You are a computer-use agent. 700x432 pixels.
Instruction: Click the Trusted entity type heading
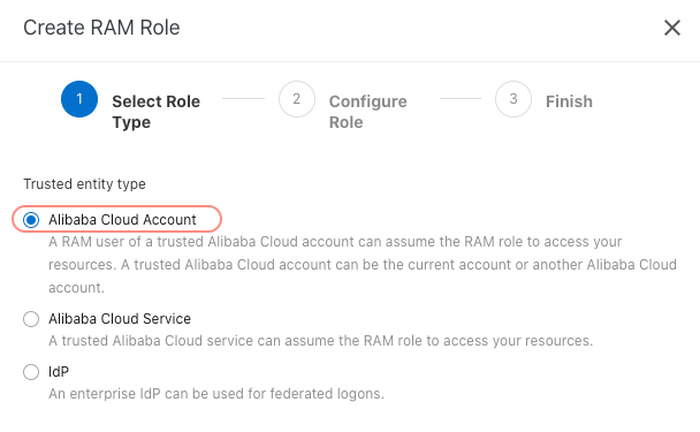[x=84, y=184]
